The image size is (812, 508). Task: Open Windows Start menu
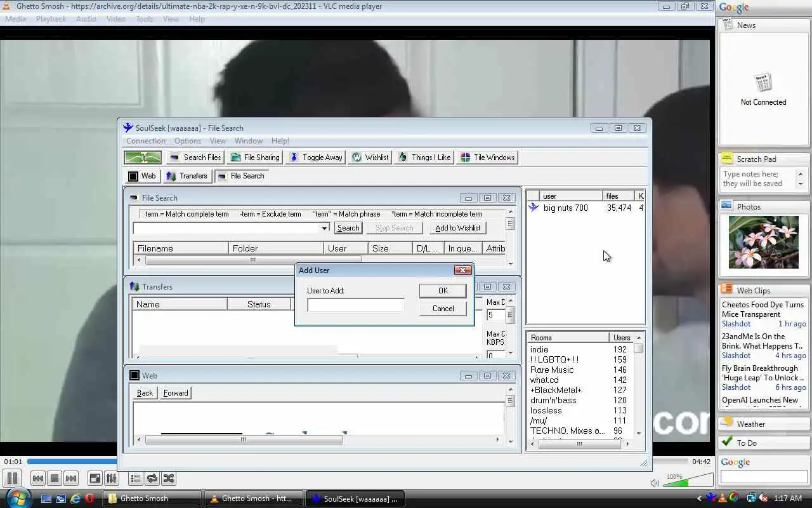(17, 497)
